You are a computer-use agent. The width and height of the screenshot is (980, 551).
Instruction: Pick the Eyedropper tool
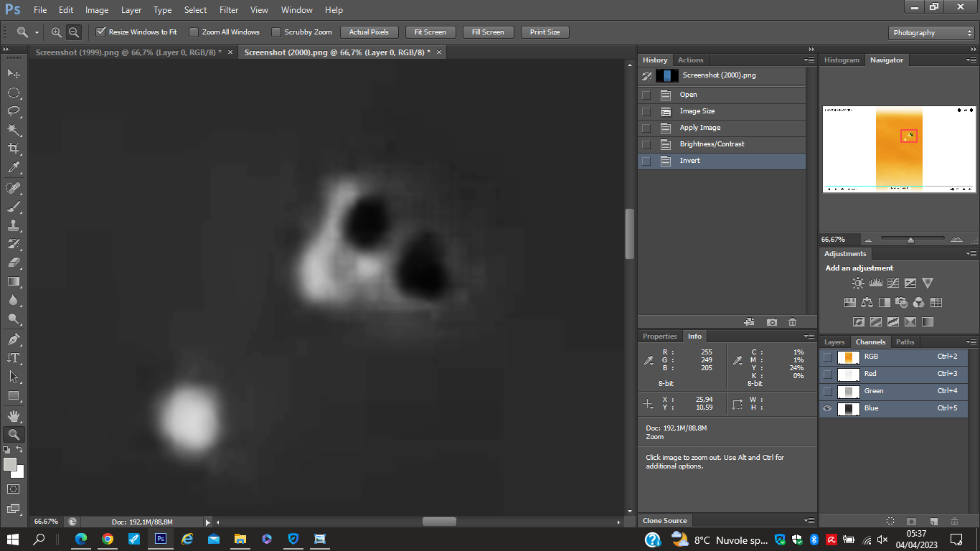[x=14, y=168]
